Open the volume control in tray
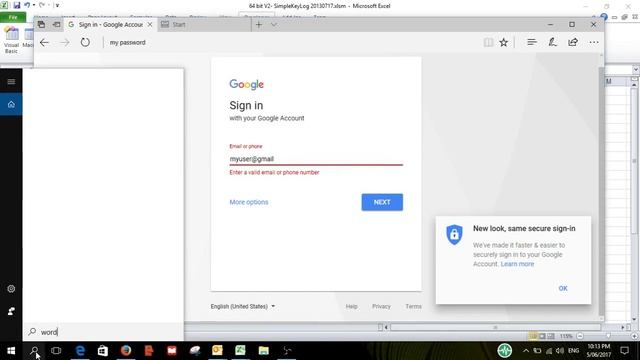 (x=560, y=351)
